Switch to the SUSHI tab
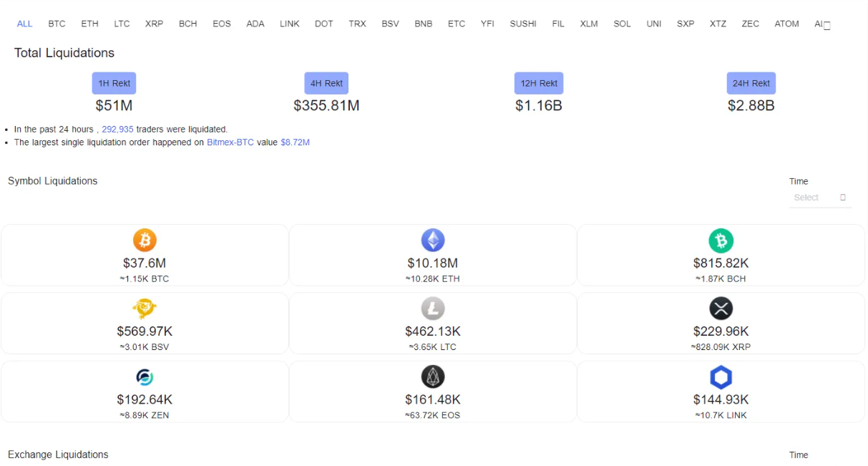This screenshot has height=466, width=868. (x=522, y=24)
